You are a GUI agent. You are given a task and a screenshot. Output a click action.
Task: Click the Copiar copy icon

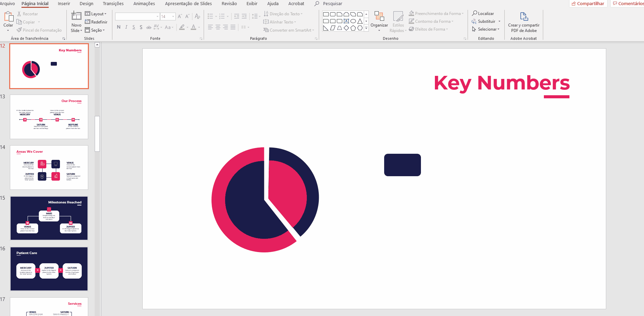point(19,22)
